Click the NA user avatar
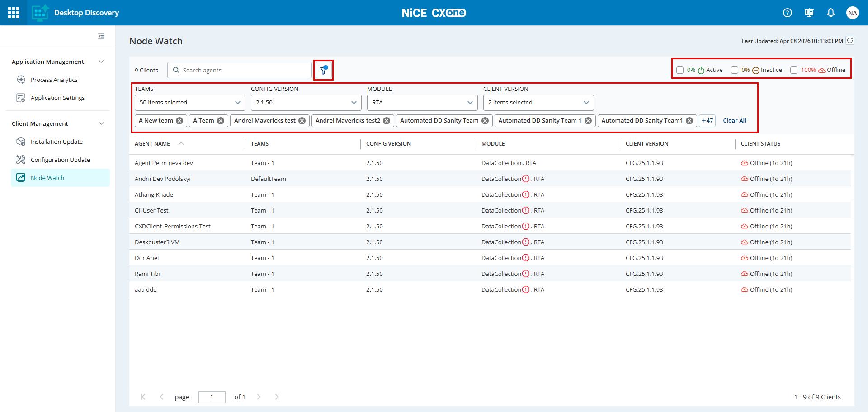 click(853, 13)
